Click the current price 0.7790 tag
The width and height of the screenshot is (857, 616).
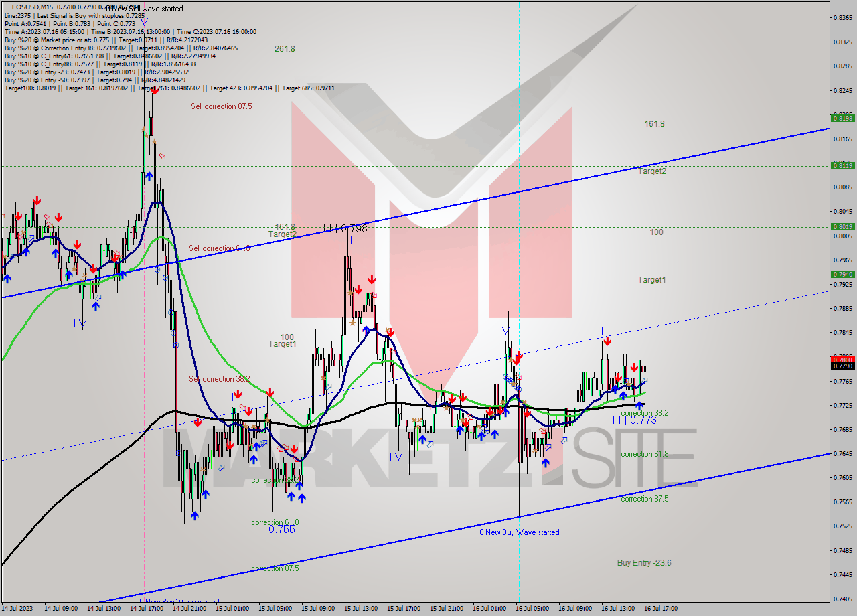(x=842, y=366)
